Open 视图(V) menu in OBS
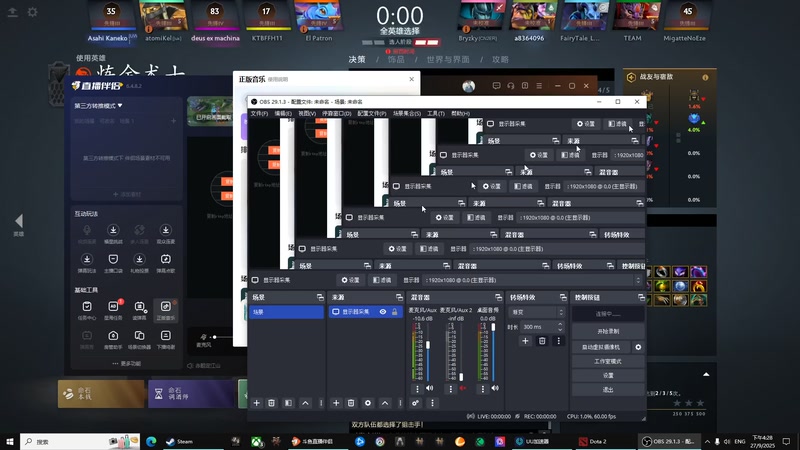The image size is (800, 450). tap(307, 113)
